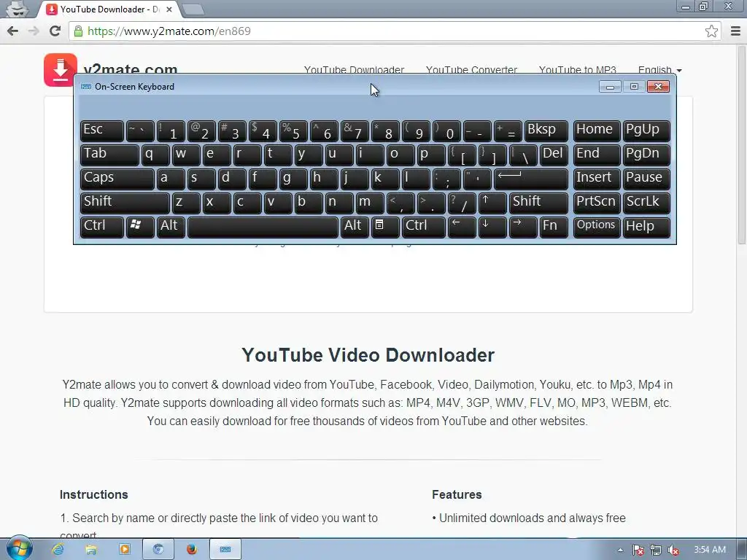
Task: Toggle the ScrLk key
Action: [646, 203]
